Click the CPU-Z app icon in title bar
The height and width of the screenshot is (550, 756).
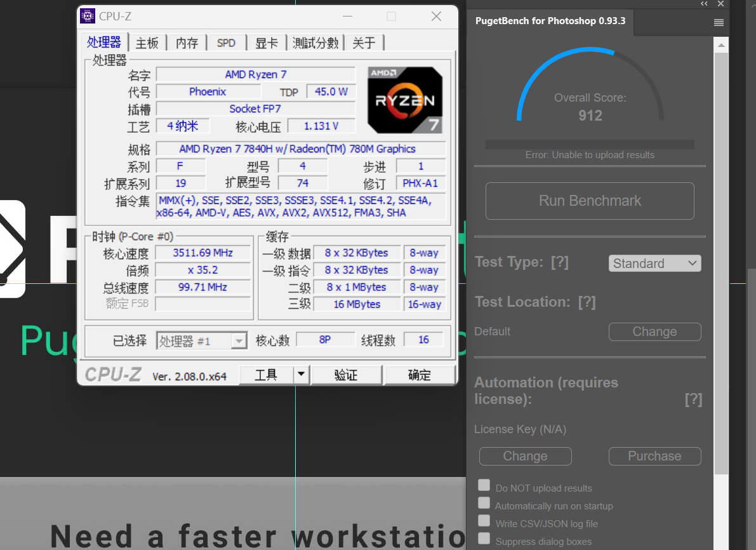click(88, 17)
